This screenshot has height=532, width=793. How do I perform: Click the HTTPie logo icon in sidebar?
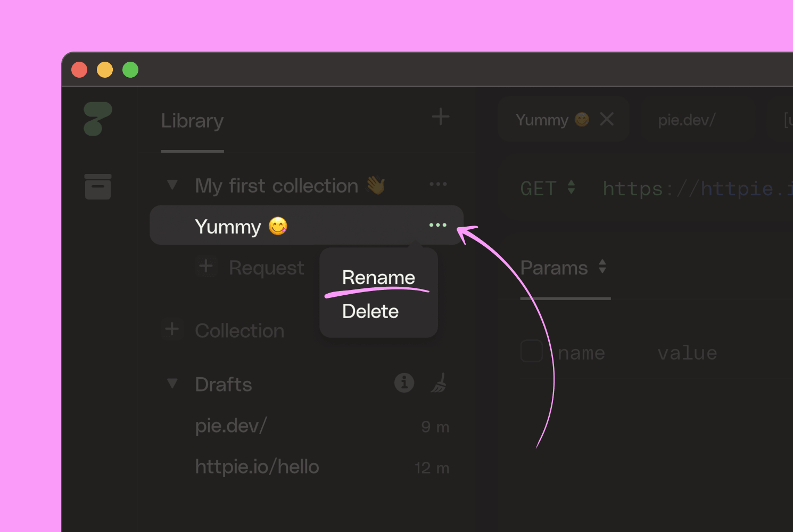pos(98,119)
